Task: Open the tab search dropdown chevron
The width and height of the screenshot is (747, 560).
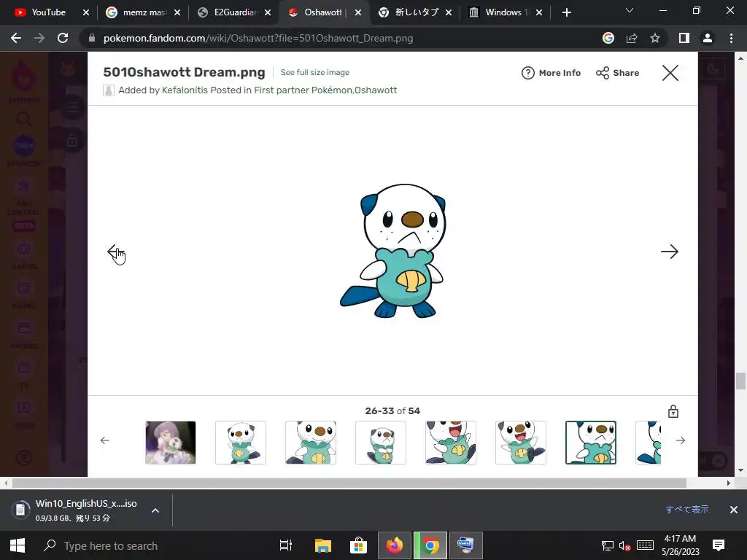Action: coord(630,10)
